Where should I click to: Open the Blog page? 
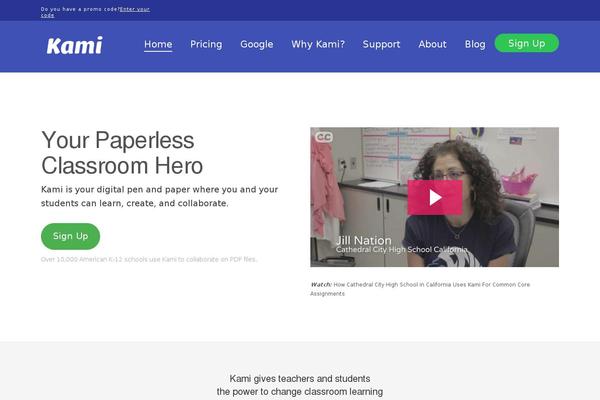pos(475,44)
